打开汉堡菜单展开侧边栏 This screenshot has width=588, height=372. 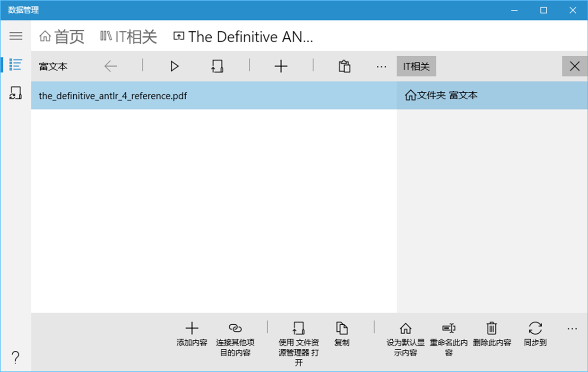(16, 36)
